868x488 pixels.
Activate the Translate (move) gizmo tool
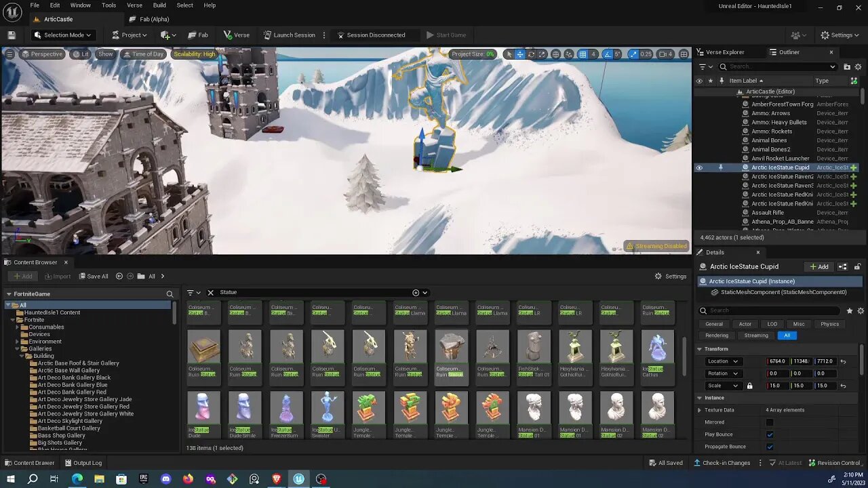[520, 54]
